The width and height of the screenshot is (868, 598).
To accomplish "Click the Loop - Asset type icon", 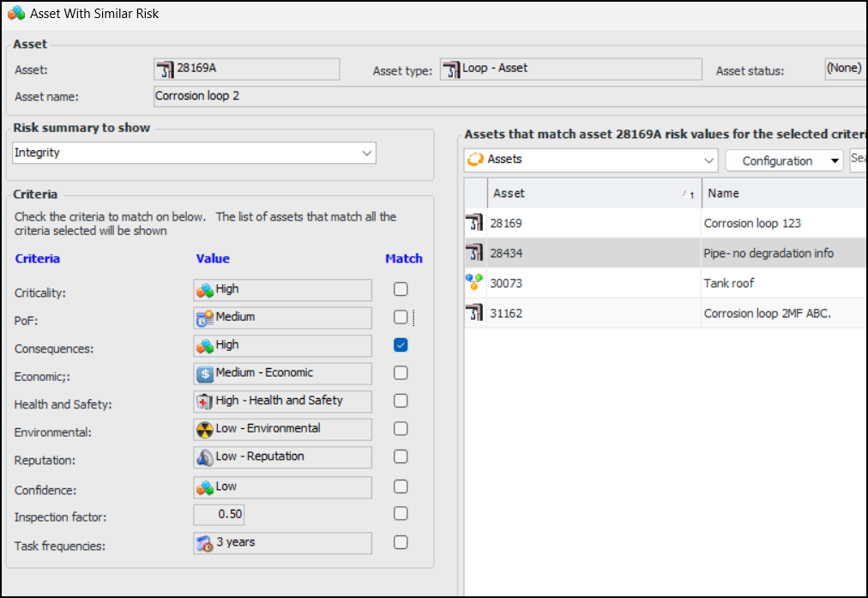I will (451, 69).
